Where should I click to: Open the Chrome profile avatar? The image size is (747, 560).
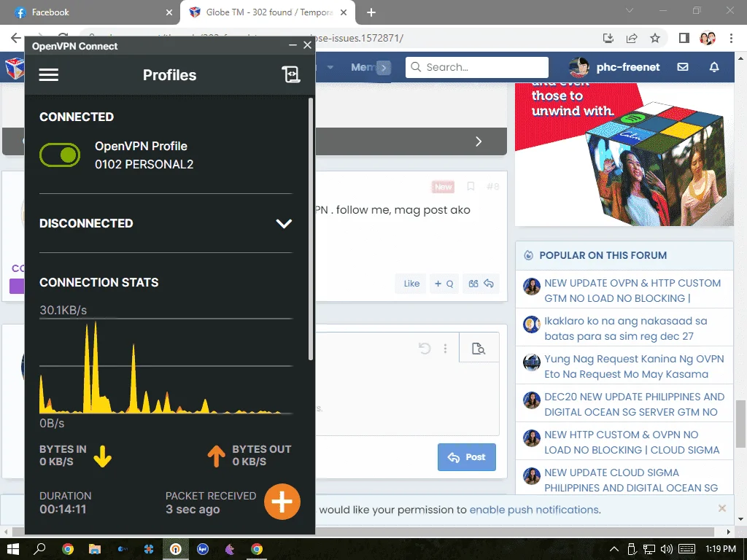708,38
